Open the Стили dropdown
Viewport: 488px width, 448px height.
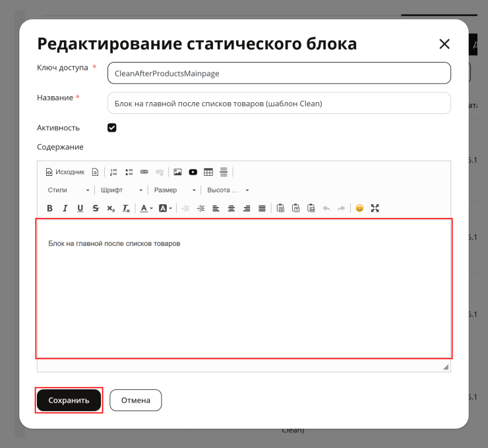point(69,190)
